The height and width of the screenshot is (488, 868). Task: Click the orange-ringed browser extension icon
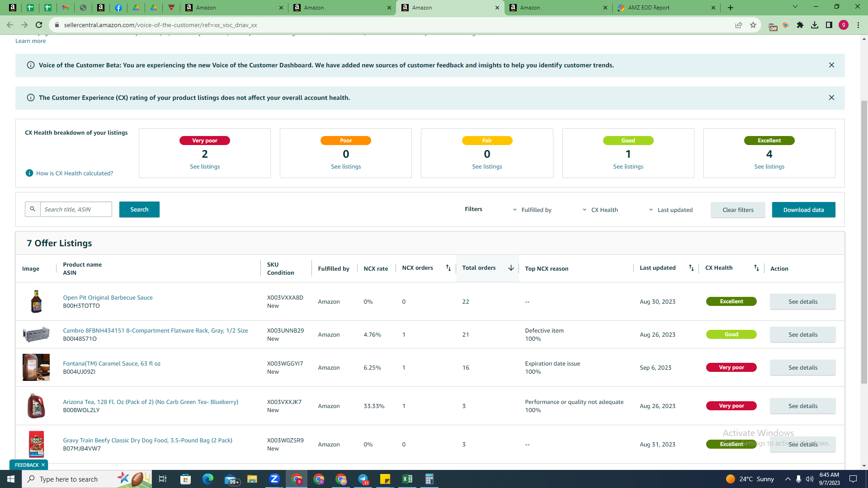(786, 25)
